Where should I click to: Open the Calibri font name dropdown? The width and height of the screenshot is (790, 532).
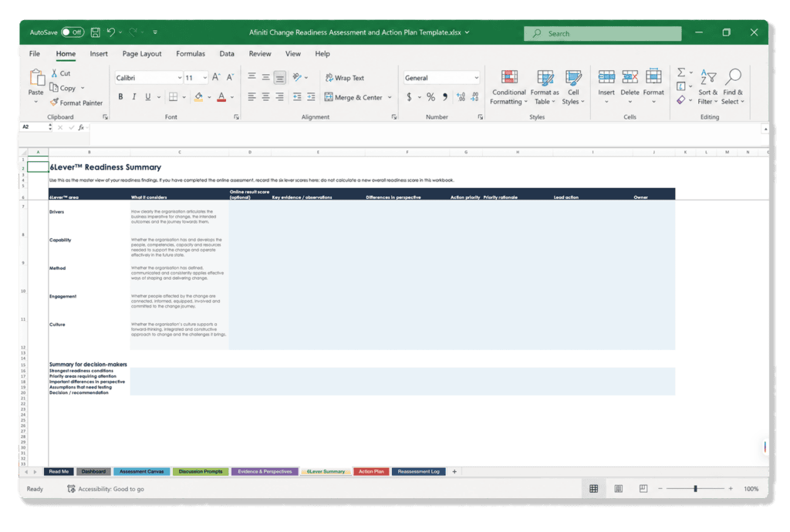coord(179,78)
